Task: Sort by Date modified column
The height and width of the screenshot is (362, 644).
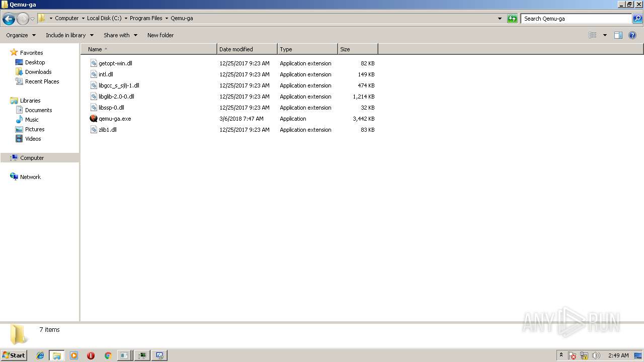Action: (x=247, y=49)
